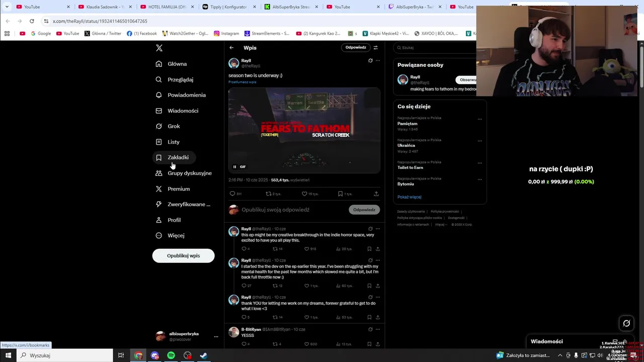Like the 'creative breakthrough' reply

pyautogui.click(x=306, y=249)
